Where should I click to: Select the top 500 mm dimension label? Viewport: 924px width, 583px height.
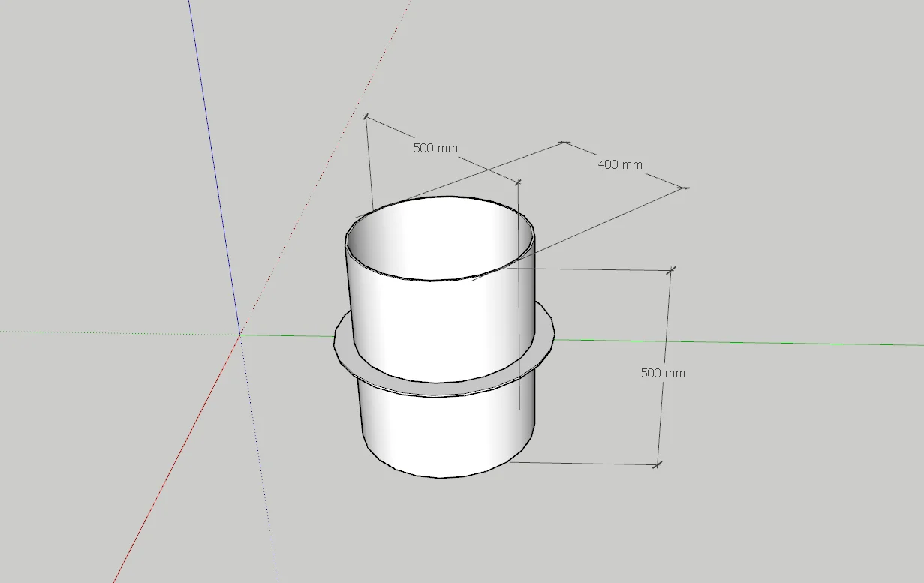[435, 148]
